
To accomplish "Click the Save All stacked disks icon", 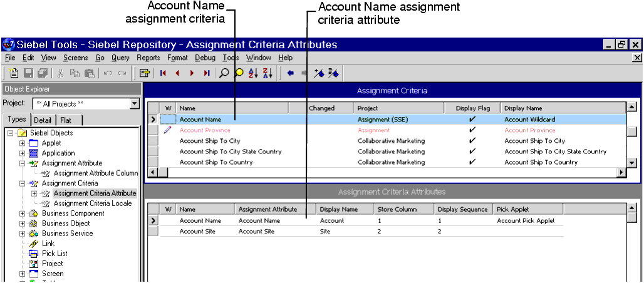I will [x=43, y=73].
